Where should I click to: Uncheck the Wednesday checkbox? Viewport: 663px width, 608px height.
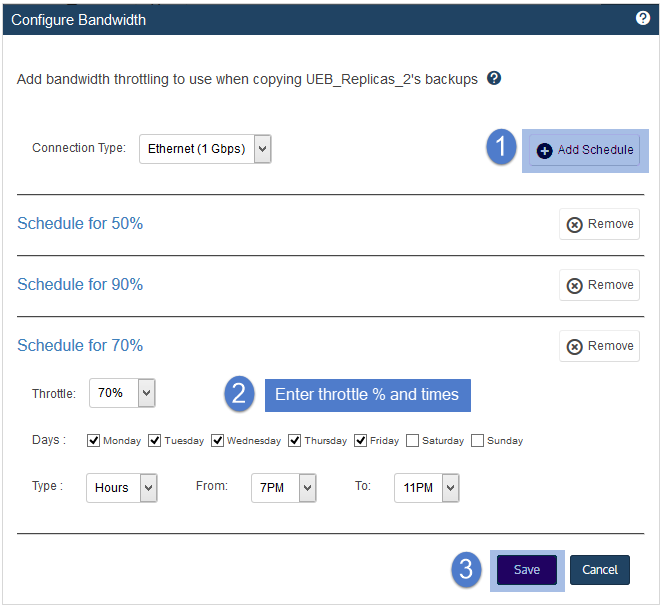click(x=217, y=441)
